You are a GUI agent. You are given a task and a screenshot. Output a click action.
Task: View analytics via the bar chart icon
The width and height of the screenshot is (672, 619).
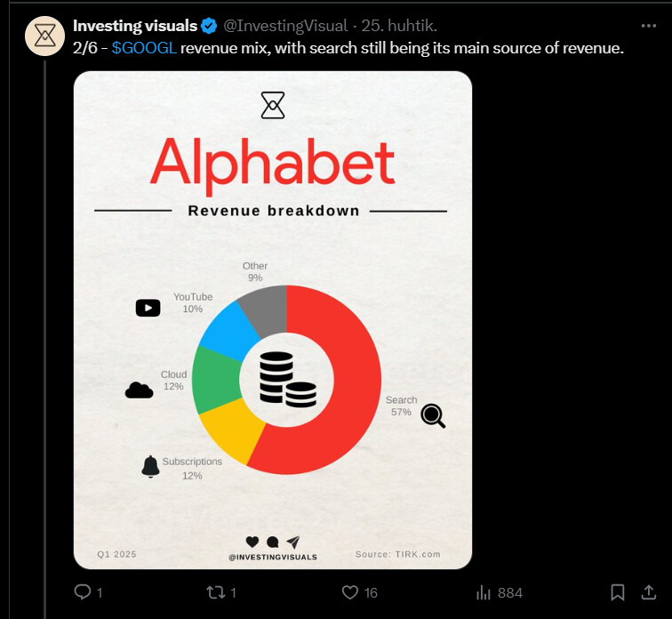[x=484, y=592]
